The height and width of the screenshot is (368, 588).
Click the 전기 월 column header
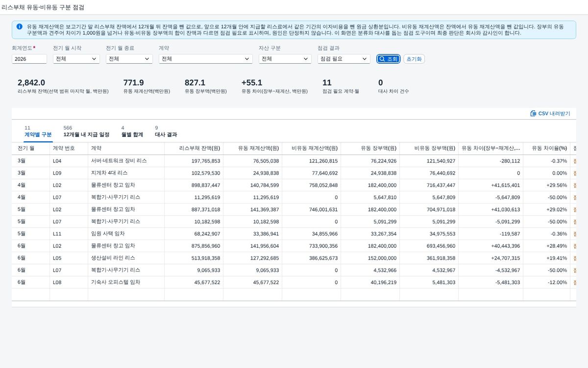click(x=30, y=148)
